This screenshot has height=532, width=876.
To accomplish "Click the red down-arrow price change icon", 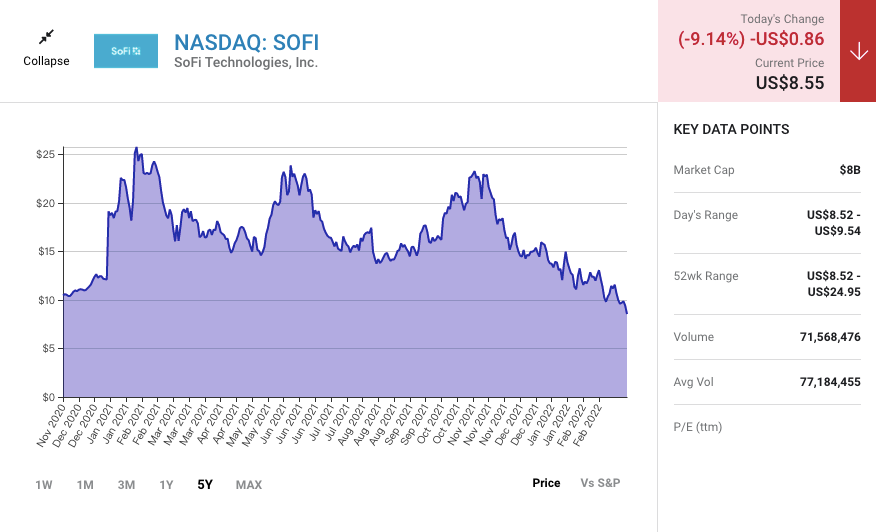I will [x=858, y=51].
